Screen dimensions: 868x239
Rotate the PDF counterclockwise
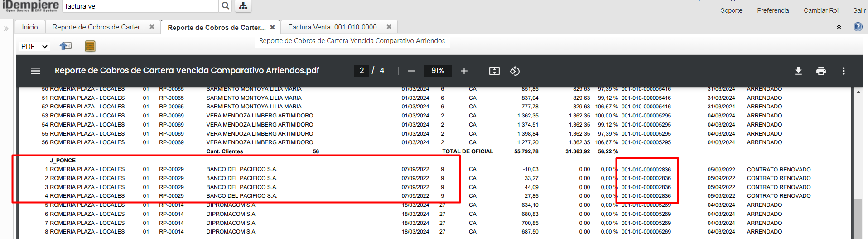[x=515, y=71]
